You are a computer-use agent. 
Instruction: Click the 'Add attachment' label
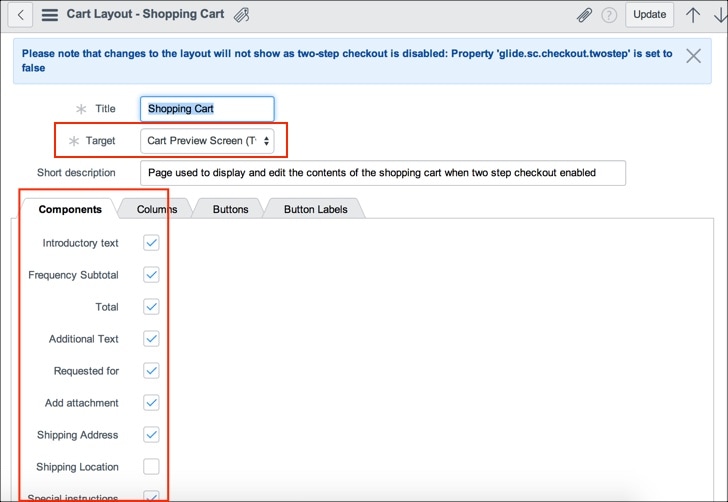pos(82,403)
